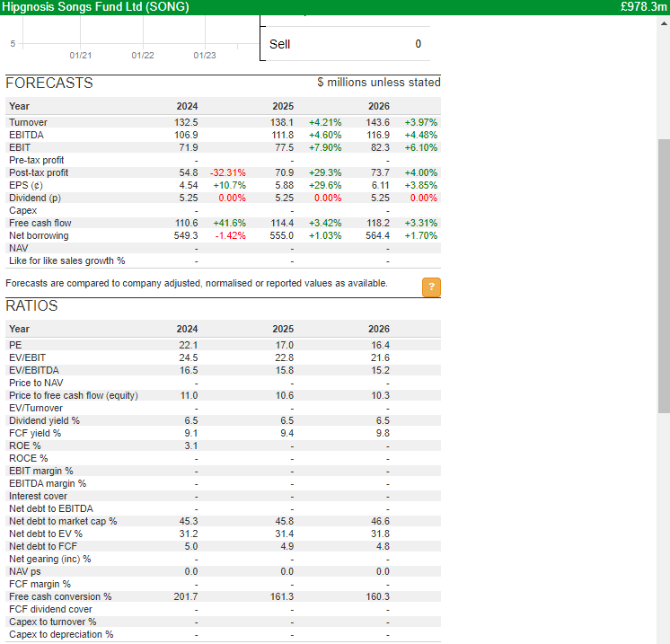The width and height of the screenshot is (670, 644).
Task: Click Net borrowing 2024 value 549.3
Action: 186,236
